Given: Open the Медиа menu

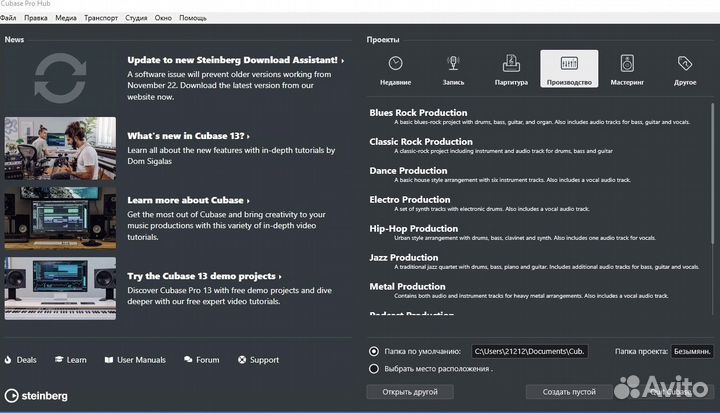Looking at the screenshot, I should [66, 18].
